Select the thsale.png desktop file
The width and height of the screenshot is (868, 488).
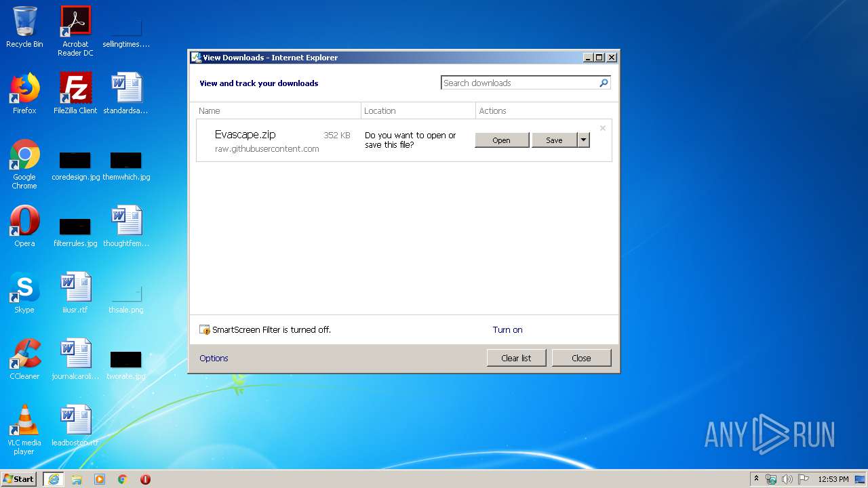click(126, 300)
